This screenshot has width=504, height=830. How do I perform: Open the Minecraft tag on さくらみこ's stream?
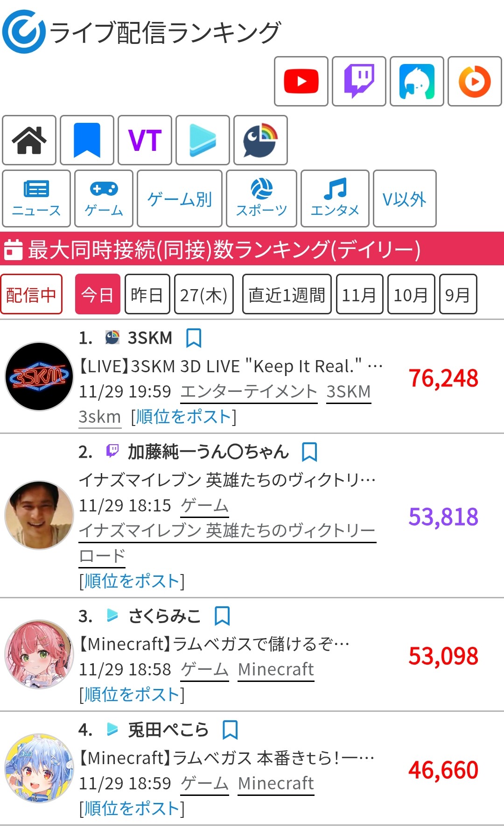276,669
